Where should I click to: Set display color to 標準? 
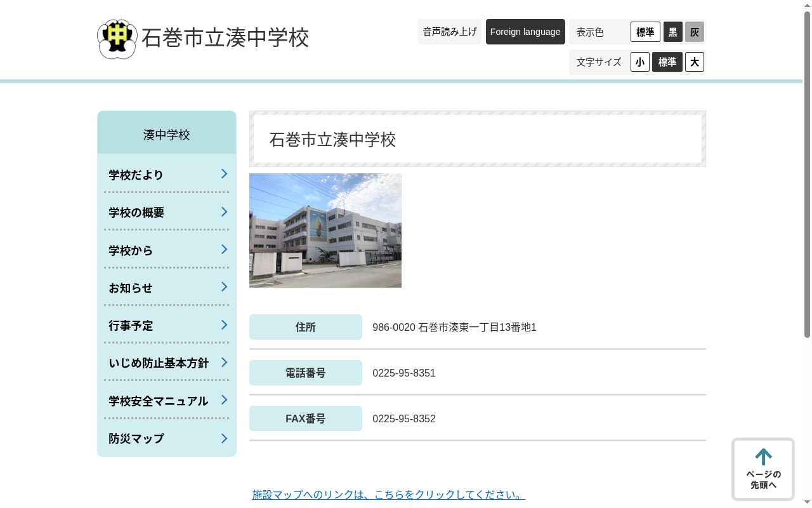(x=645, y=32)
